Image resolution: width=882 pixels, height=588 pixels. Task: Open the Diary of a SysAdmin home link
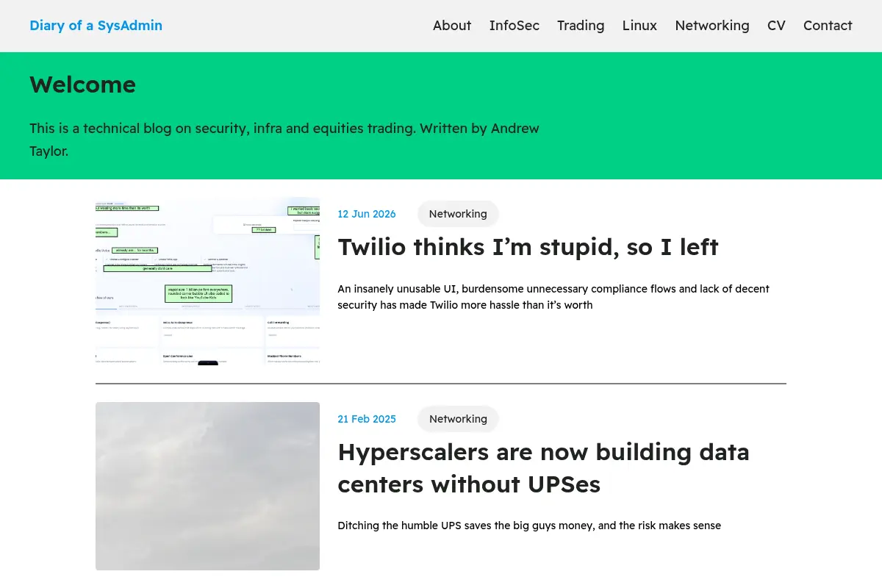[96, 26]
